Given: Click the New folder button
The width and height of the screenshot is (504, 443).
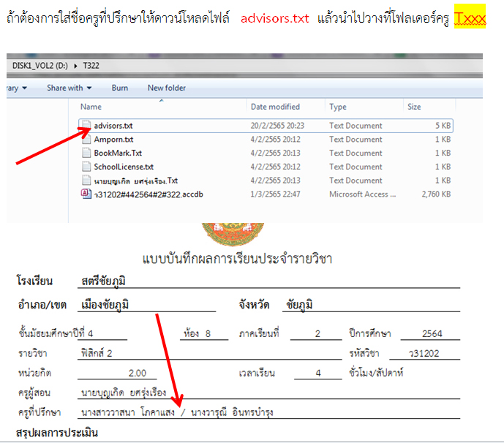Looking at the screenshot, I should click(x=167, y=88).
